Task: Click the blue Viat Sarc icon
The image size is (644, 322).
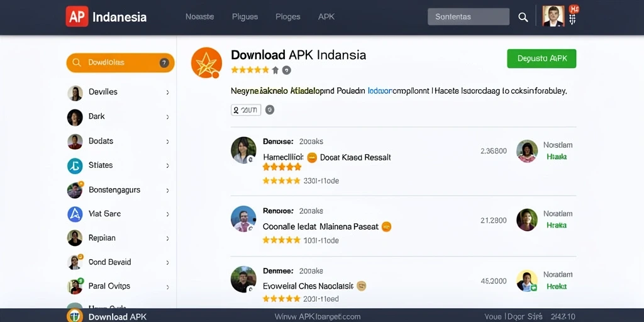Action: pyautogui.click(x=75, y=214)
